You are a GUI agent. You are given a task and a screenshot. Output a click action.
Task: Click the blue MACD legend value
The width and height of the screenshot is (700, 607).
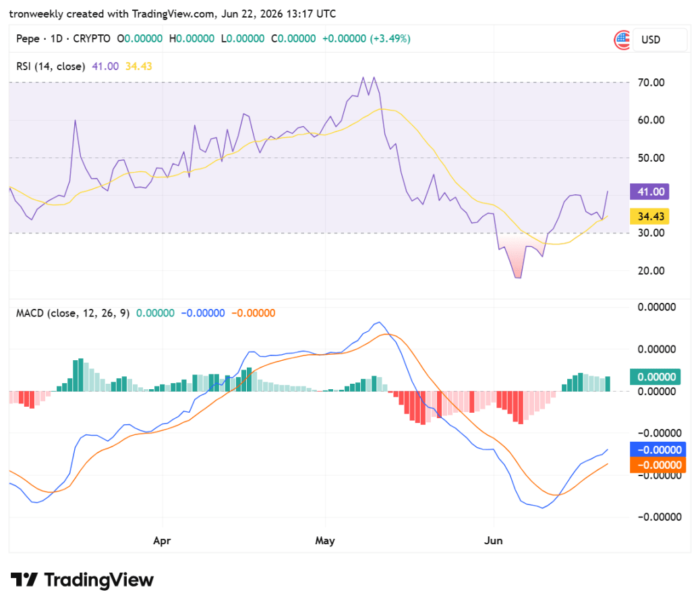click(203, 314)
